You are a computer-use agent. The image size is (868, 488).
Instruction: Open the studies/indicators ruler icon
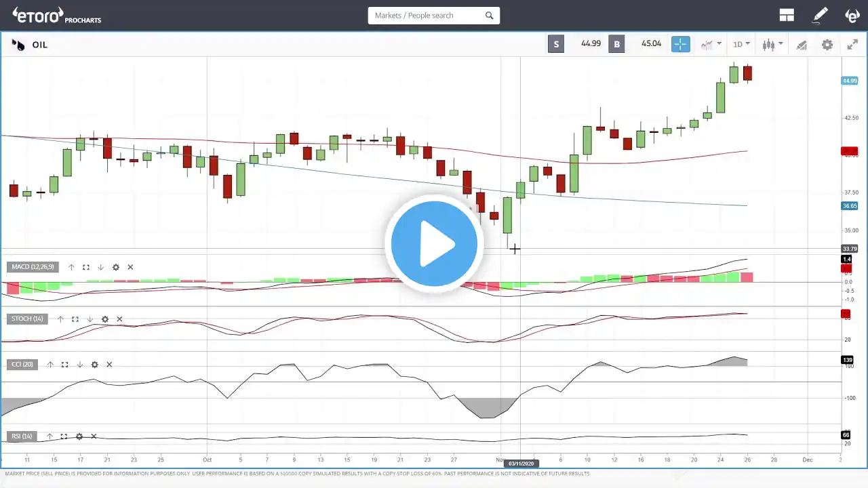click(x=802, y=45)
